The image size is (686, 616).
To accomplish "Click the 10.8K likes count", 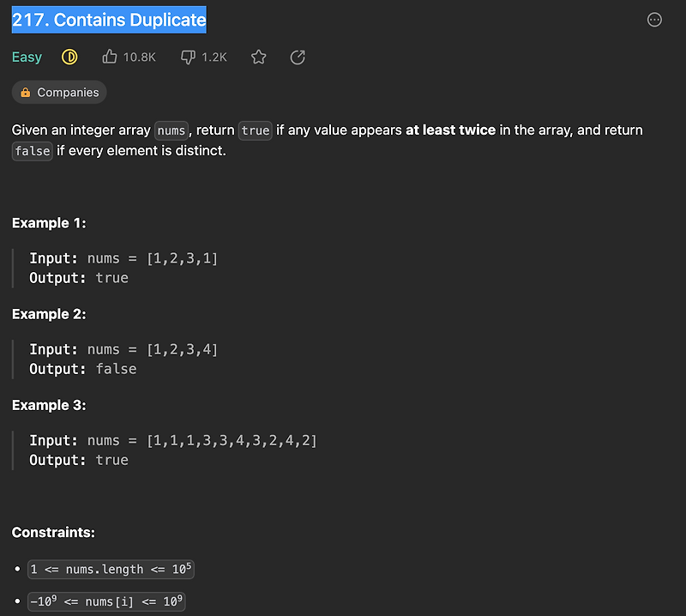I will [139, 57].
